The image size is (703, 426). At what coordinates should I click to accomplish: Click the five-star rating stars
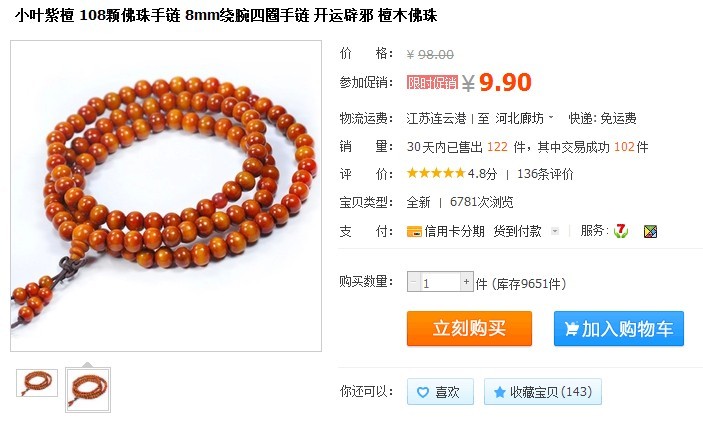[x=436, y=173]
